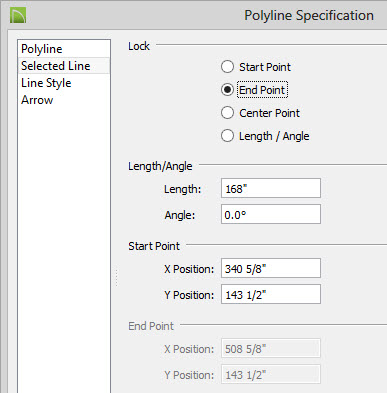The width and height of the screenshot is (387, 393).
Task: Select the Start Point lock radio button
Action: click(x=227, y=67)
